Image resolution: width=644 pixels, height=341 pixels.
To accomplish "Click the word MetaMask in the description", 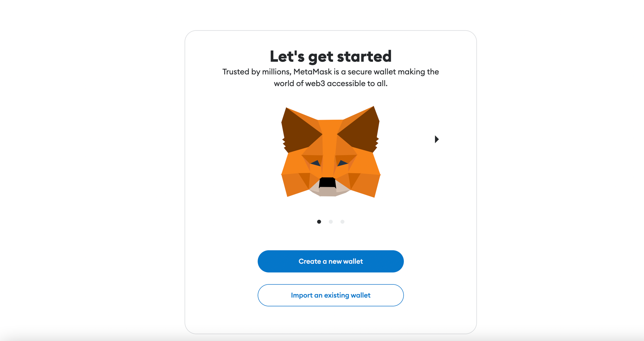I will (313, 72).
